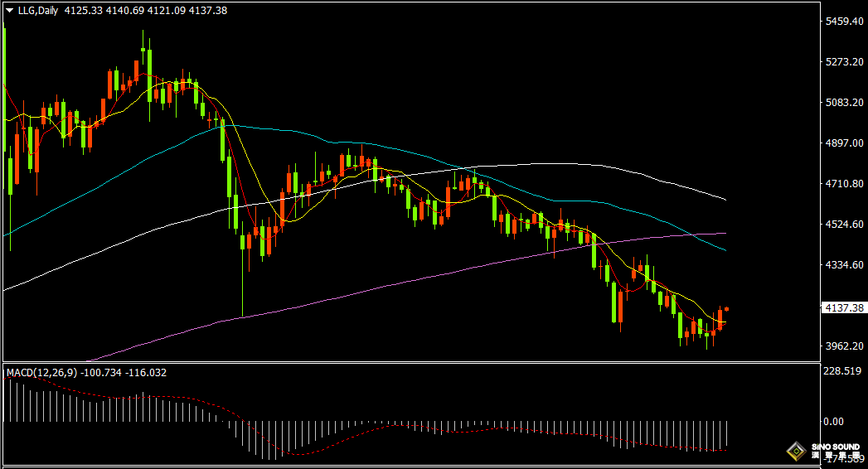Click the 5273.20 price axis label
This screenshot has width=868, height=469.
tap(844, 61)
